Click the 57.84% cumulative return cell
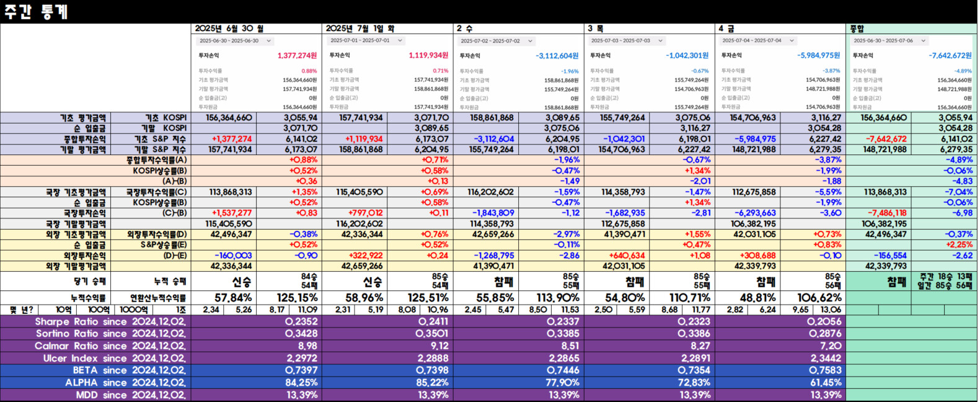980x402 pixels. tap(232, 298)
